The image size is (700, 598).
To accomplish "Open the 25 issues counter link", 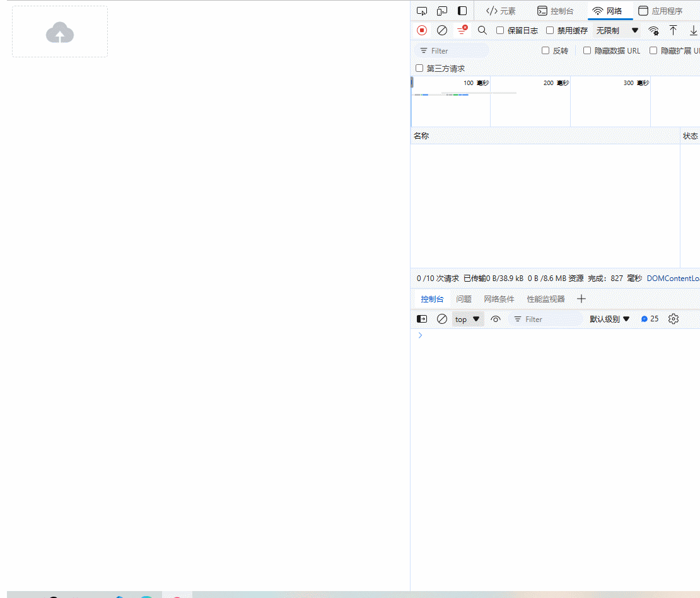I will pyautogui.click(x=650, y=319).
